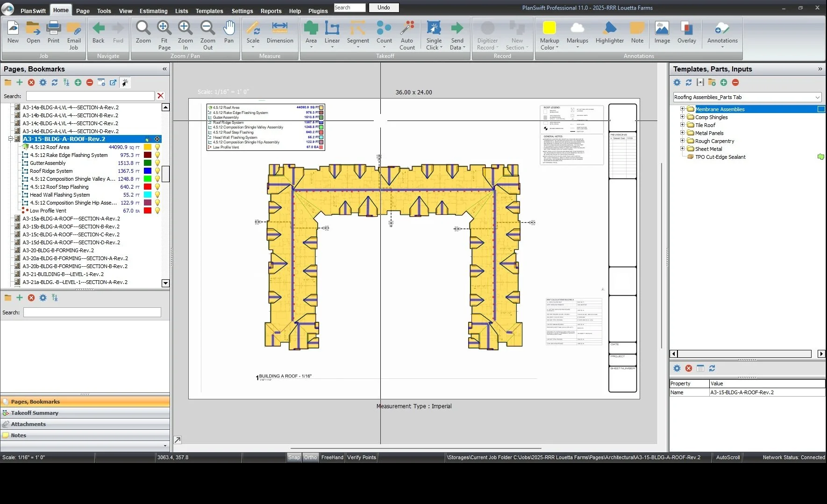Image resolution: width=827 pixels, height=504 pixels.
Task: Expand the Comp Shingles folder
Action: [683, 117]
